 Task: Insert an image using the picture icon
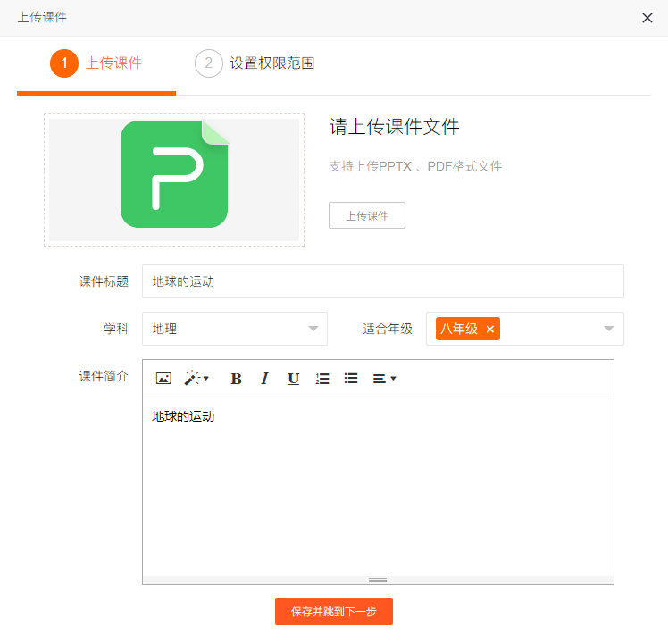coord(163,379)
